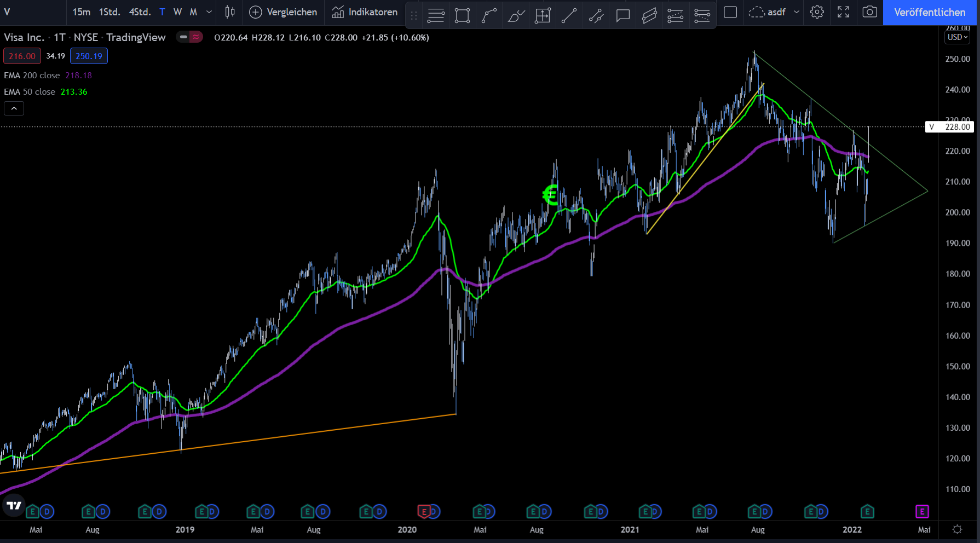Select the rectangle shape drawing tool
980x543 pixels.
(462, 15)
